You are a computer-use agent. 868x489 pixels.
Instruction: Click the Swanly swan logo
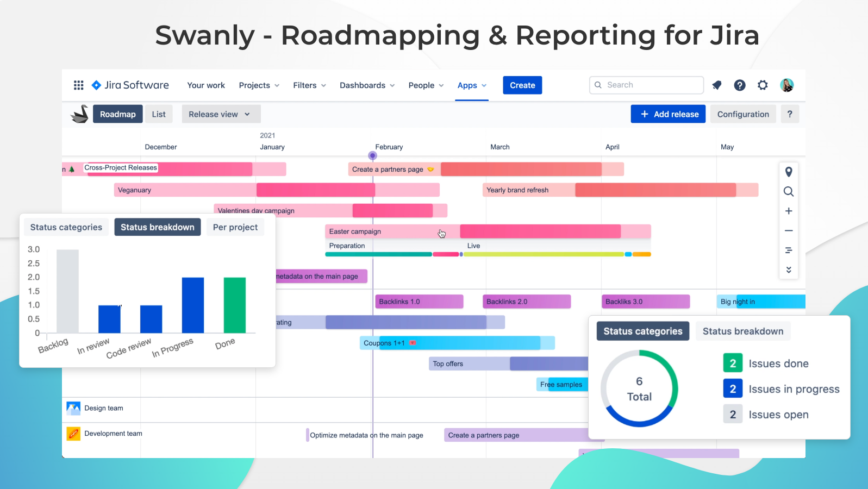(x=80, y=114)
